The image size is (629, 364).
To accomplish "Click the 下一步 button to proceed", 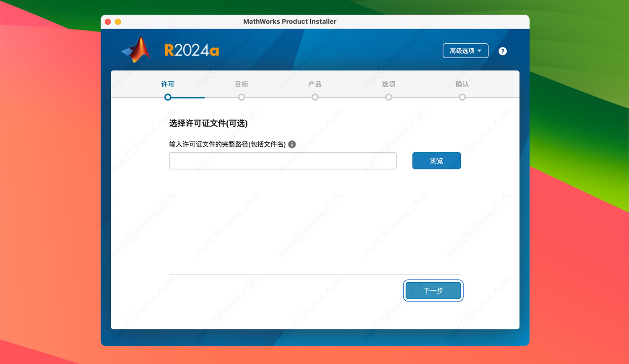I will [433, 290].
